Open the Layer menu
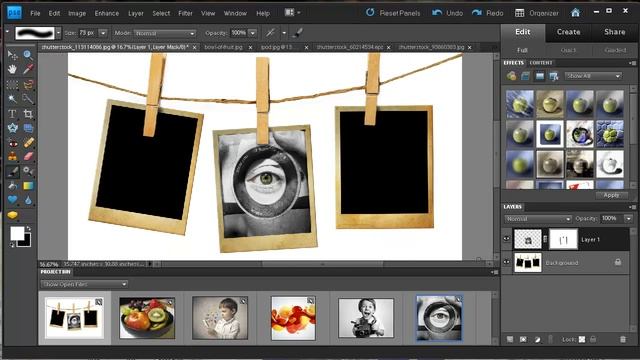This screenshot has width=640, height=360. pos(136,13)
